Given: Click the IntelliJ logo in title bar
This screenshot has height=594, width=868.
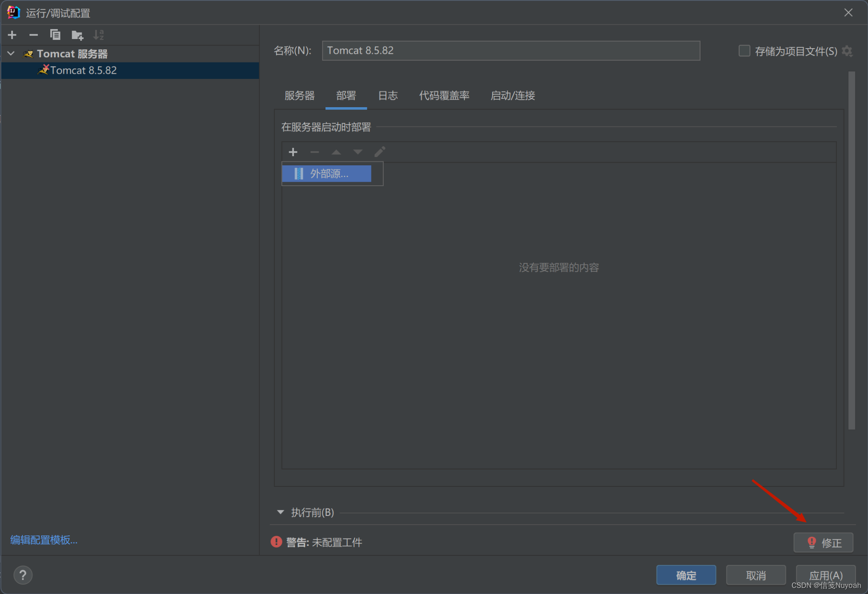Looking at the screenshot, I should [13, 13].
